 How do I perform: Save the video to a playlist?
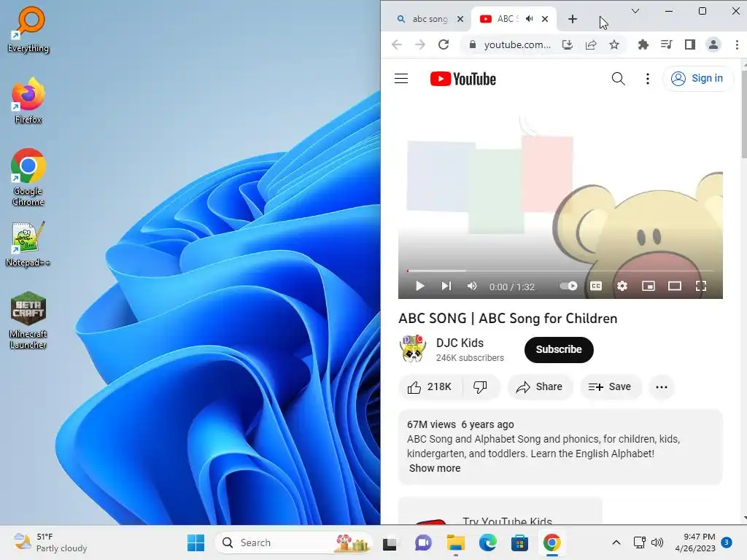pos(610,387)
